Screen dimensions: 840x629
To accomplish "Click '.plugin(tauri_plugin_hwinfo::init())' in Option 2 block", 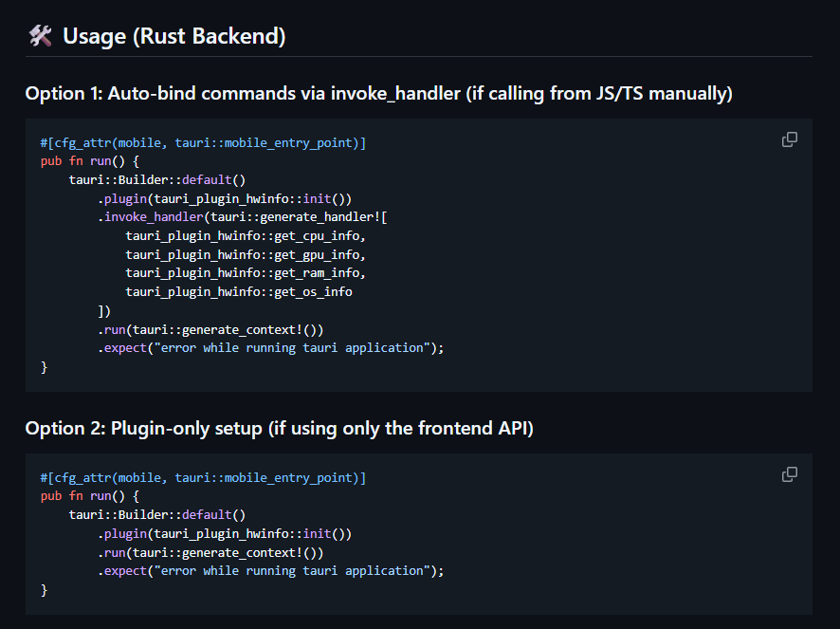I will pyautogui.click(x=225, y=534).
